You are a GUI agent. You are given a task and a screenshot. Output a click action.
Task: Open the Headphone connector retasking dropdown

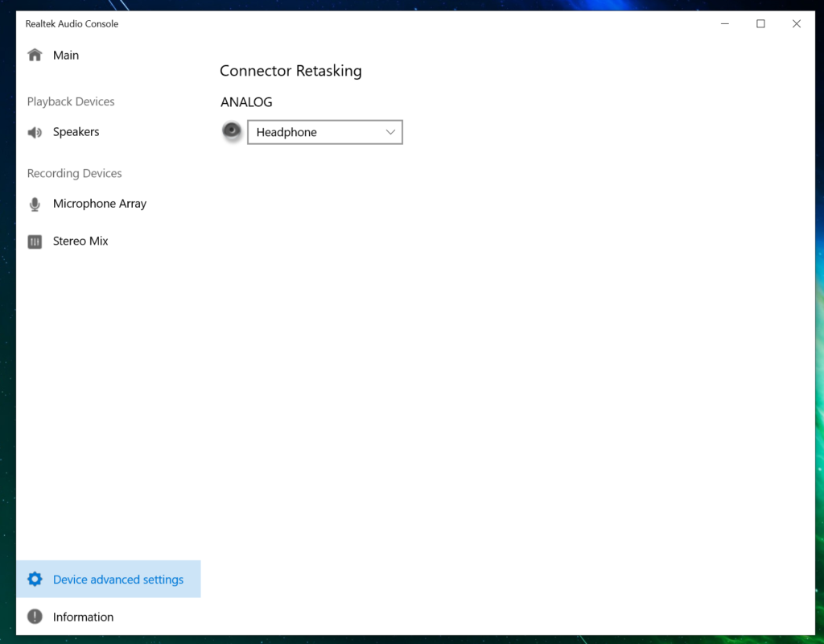click(x=325, y=132)
